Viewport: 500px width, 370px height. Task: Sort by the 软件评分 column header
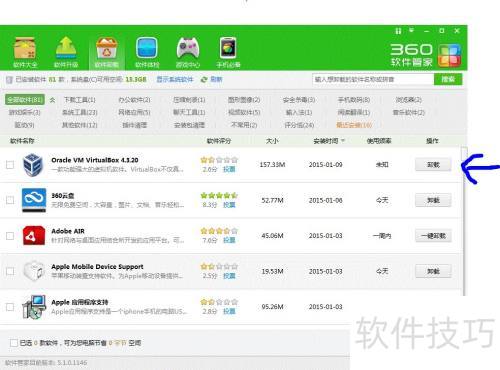219,141
